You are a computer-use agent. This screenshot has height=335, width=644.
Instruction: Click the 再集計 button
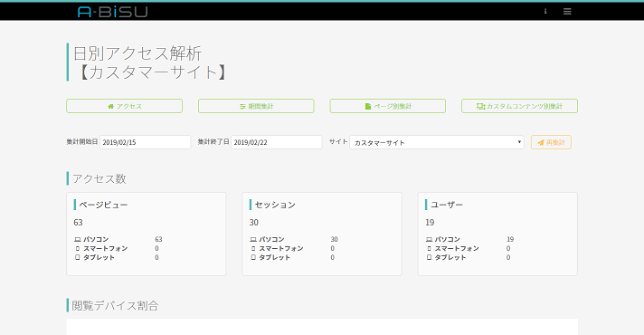tap(551, 142)
